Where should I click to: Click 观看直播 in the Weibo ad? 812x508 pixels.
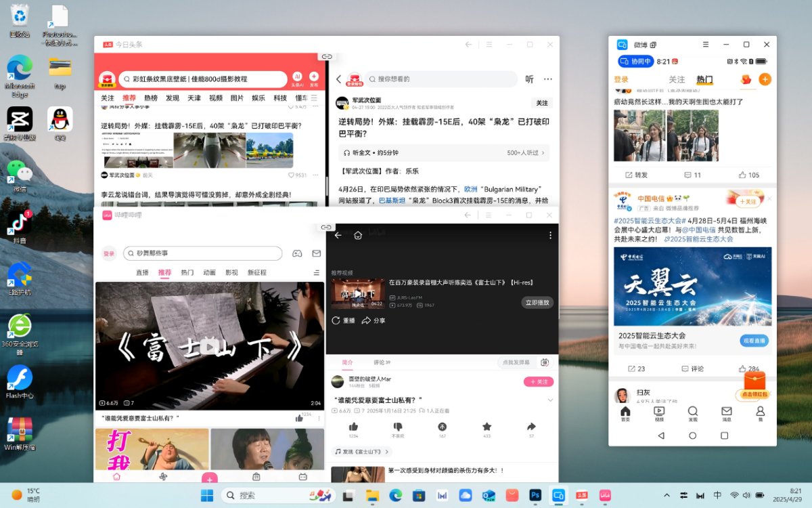pyautogui.click(x=754, y=341)
